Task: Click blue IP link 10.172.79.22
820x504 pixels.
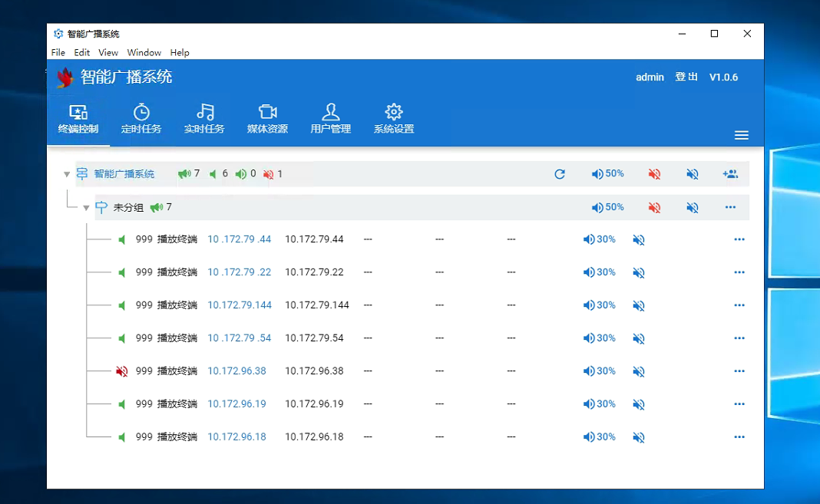Action: tap(240, 272)
